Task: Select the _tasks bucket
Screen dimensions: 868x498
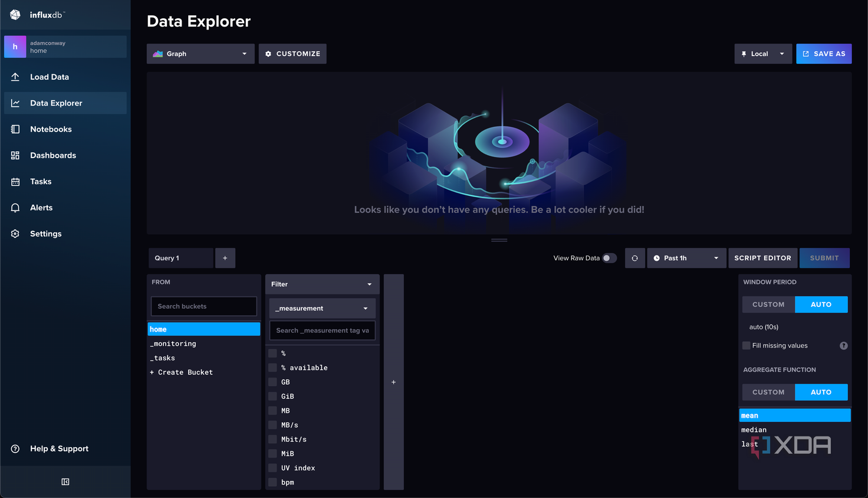Action: coord(204,358)
